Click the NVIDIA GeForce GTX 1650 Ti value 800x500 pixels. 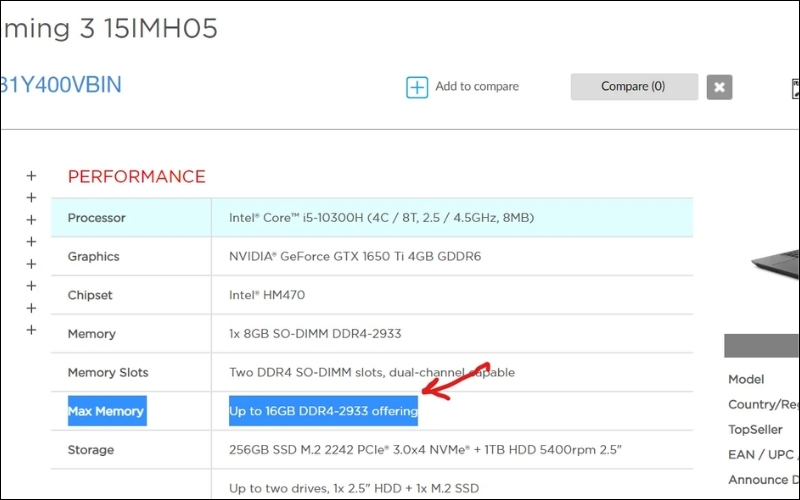point(354,257)
